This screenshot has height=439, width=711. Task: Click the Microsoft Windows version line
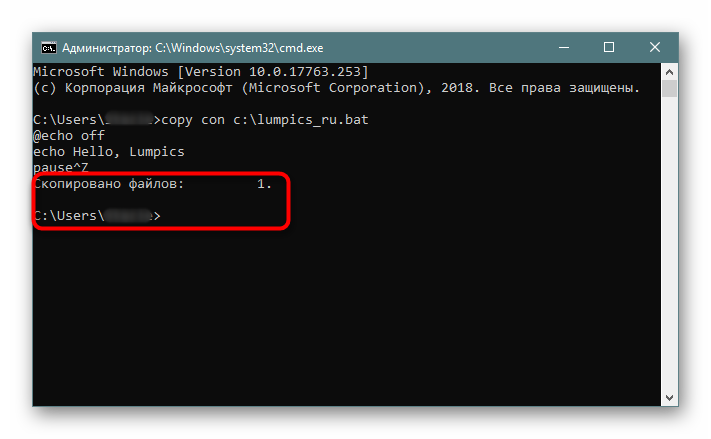point(201,72)
